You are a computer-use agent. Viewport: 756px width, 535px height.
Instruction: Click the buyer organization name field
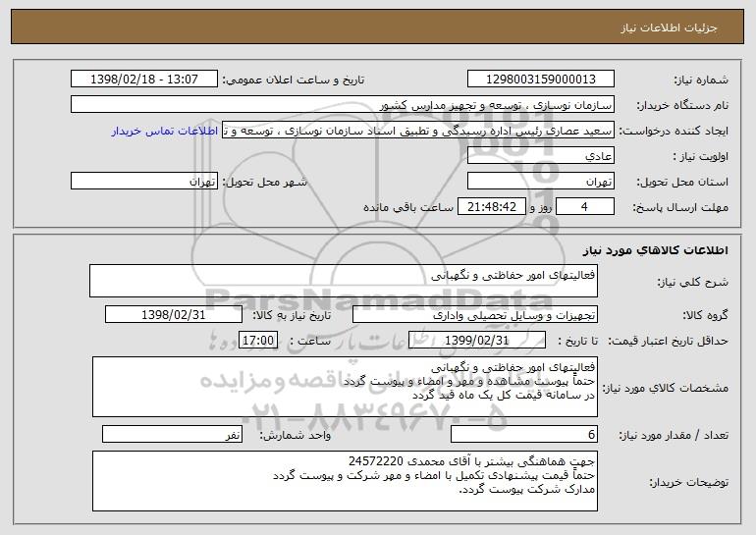pos(343,105)
